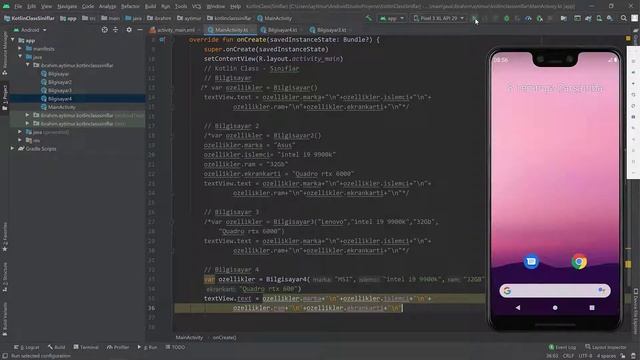This screenshot has width=640, height=360.
Task: Open the Android project view dropdown
Action: coord(31,30)
